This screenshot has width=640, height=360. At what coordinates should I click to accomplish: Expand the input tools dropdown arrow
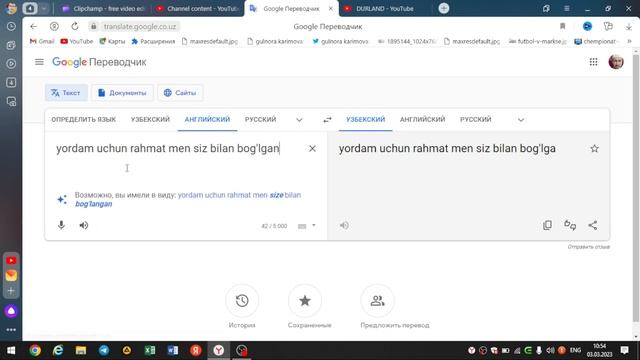coord(314,225)
